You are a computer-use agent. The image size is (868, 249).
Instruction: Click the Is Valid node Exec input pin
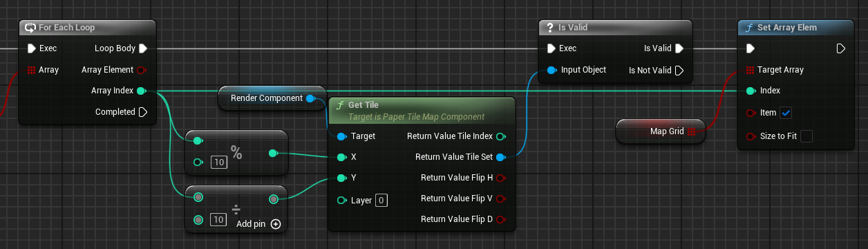tap(551, 48)
